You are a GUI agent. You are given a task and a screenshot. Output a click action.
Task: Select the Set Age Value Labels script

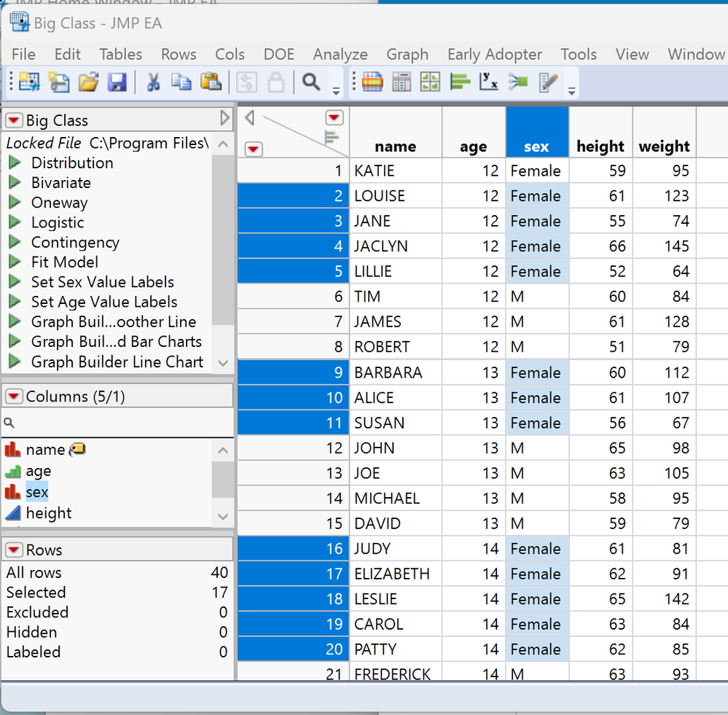[104, 302]
